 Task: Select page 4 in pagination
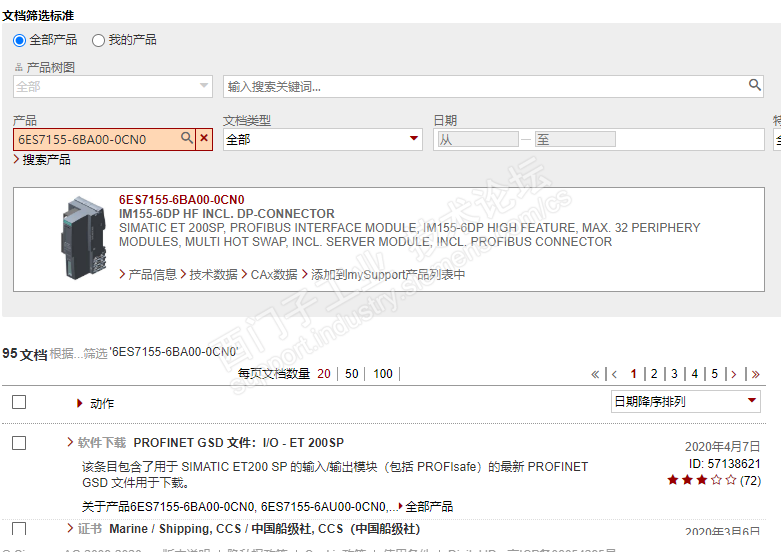(x=695, y=374)
